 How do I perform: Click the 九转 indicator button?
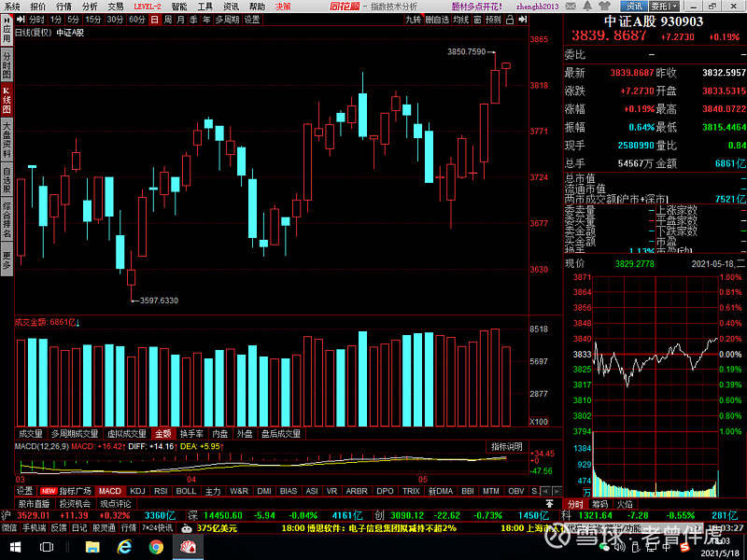coord(413,20)
